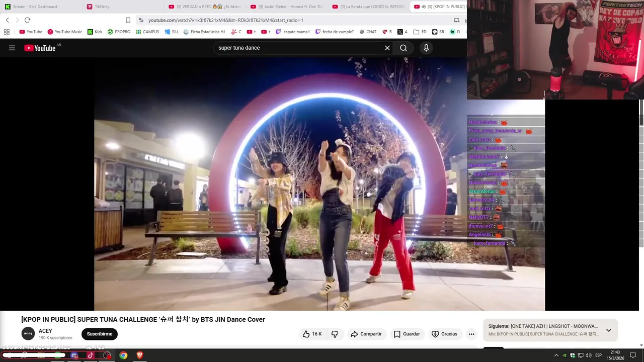Reload the current page
Viewport: 644px width, 362px height.
click(x=27, y=20)
